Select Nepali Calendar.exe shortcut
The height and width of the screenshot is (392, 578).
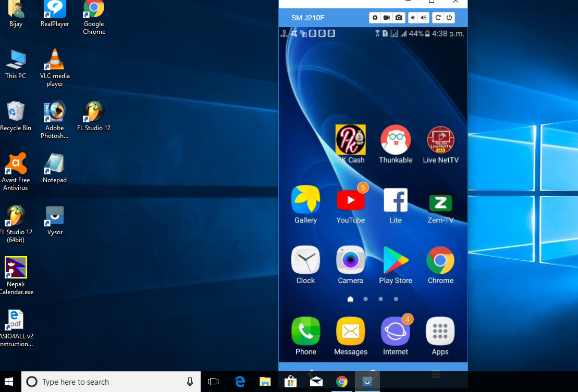pyautogui.click(x=16, y=276)
